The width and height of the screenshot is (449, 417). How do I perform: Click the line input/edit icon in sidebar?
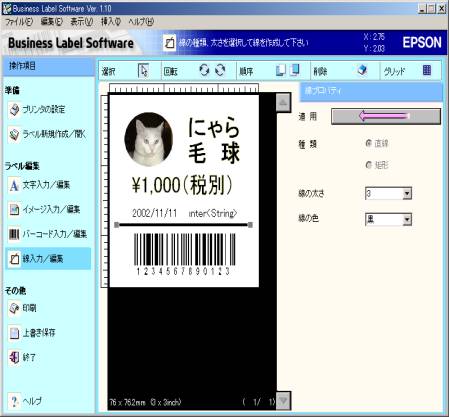coord(14,259)
